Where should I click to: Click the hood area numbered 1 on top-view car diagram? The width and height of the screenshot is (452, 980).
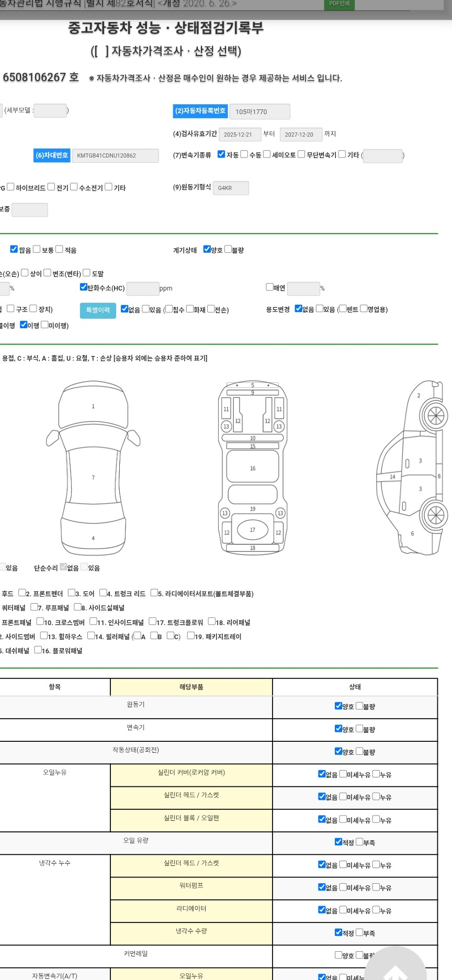point(93,406)
